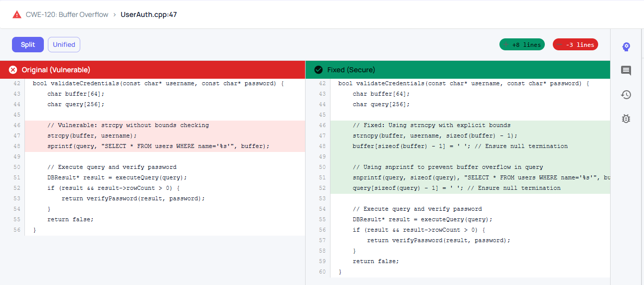Click the red warning triangle icon
Screen dimensions: 644x285
(x=17, y=14)
